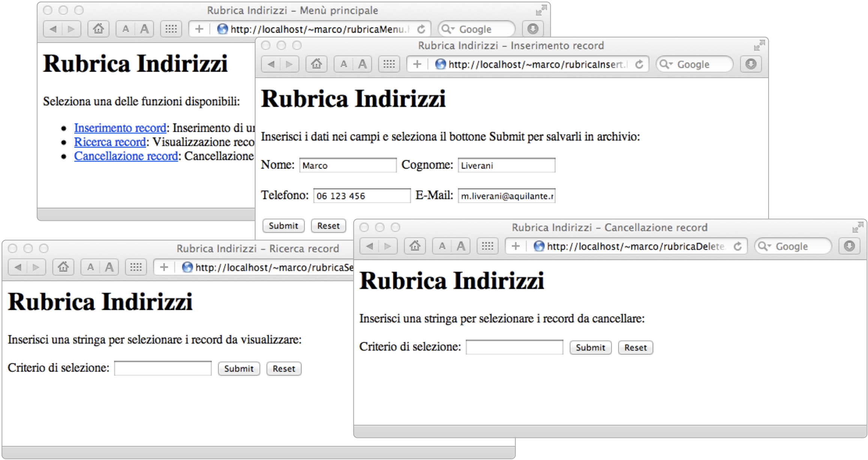Click Criterio di selezione field in Cancellazione window

click(514, 347)
